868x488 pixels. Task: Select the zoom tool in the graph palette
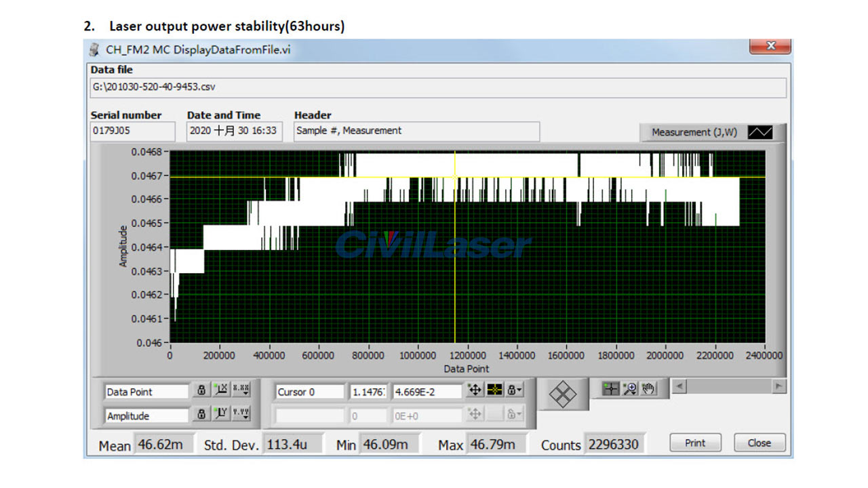point(629,388)
